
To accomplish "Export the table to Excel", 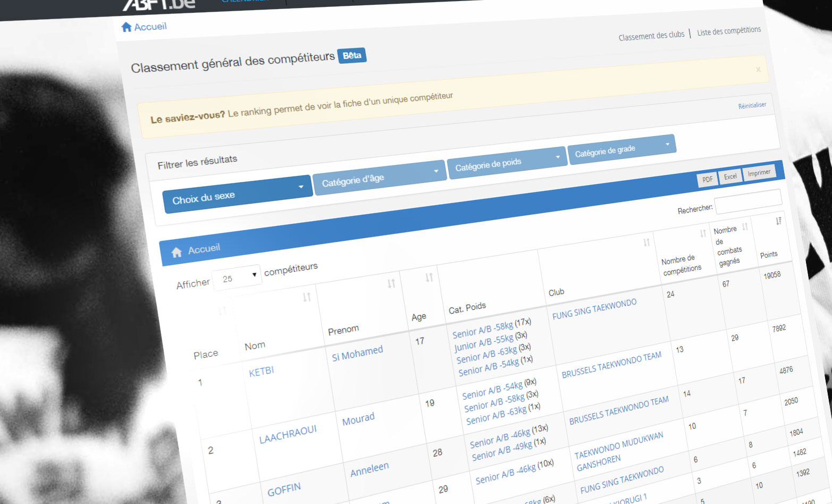I will pos(730,177).
